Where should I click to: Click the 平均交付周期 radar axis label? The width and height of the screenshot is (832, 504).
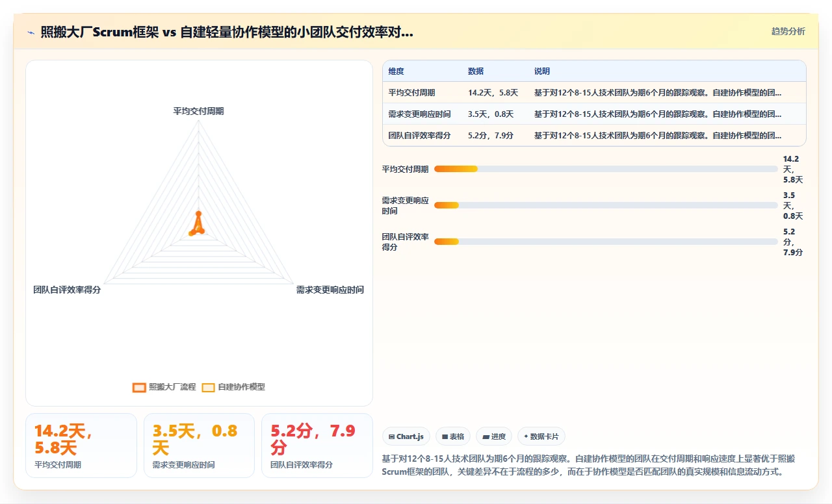(198, 111)
